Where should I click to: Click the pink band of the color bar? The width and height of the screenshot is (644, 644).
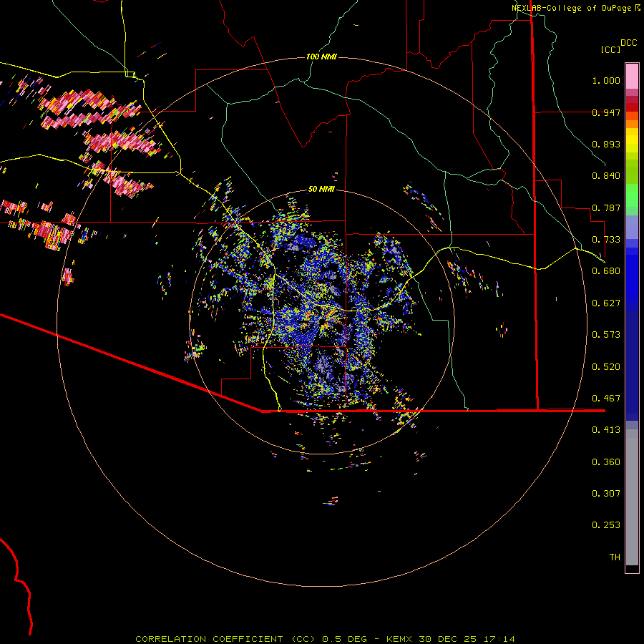[632, 77]
